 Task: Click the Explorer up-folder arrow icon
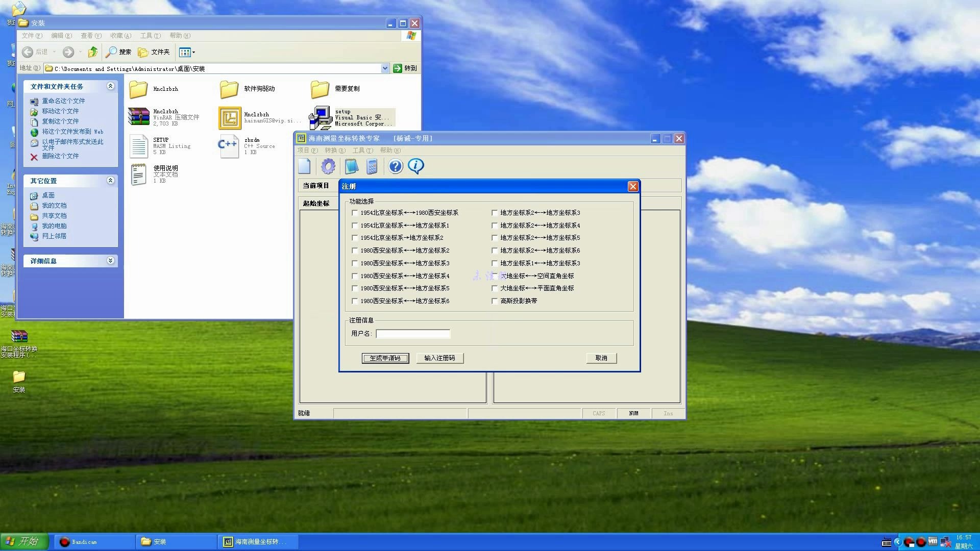point(93,52)
